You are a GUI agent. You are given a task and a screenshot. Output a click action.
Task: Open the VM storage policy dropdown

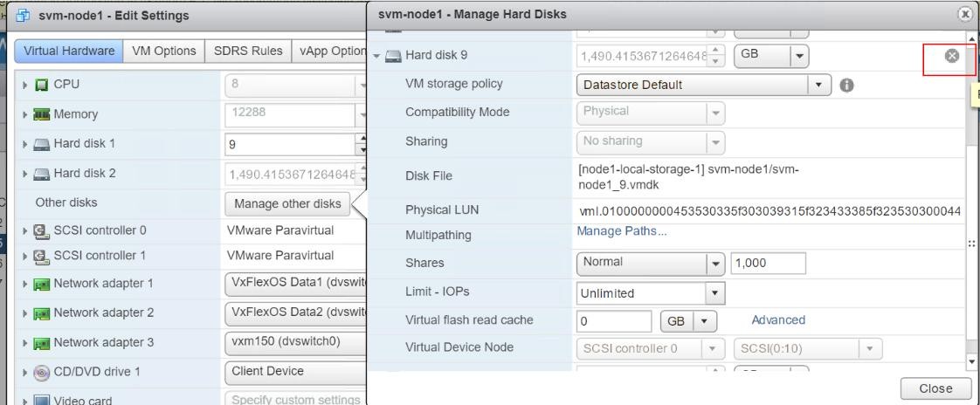(818, 86)
